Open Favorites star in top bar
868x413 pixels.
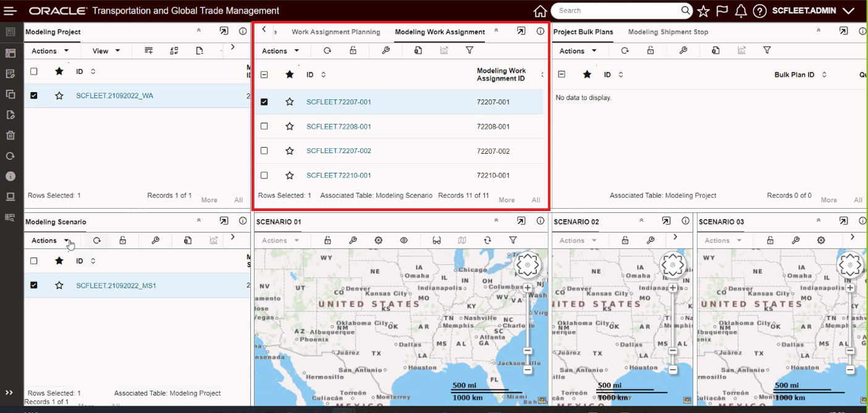tap(703, 11)
